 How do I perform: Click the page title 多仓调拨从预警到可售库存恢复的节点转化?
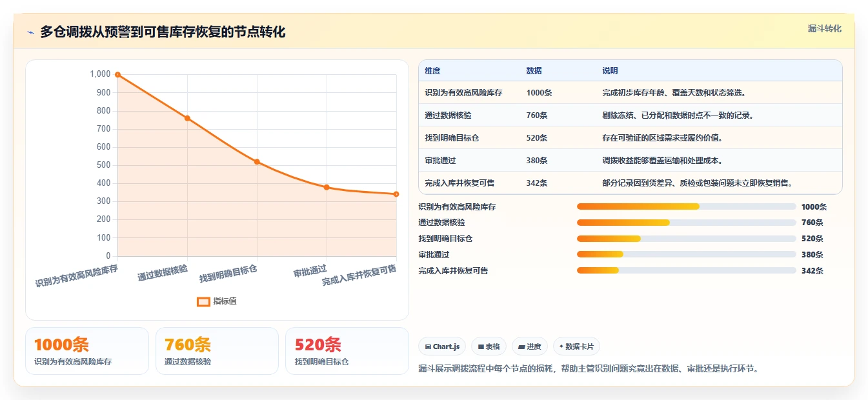click(x=163, y=32)
